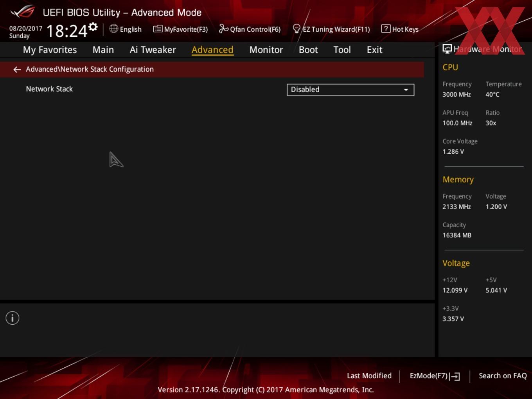Click the 18:24 clock time

point(67,31)
